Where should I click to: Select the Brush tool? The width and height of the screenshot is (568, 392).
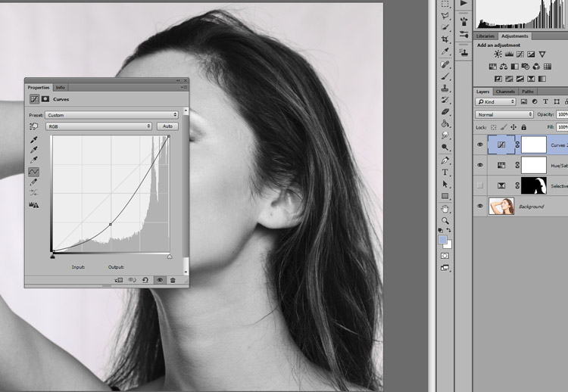pos(445,76)
